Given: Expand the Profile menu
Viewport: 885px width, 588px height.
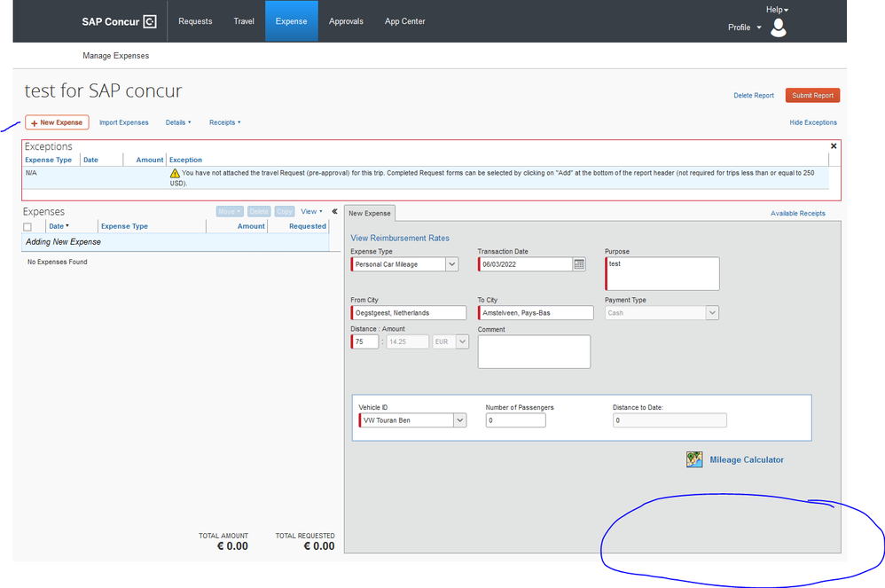Looking at the screenshot, I should click(745, 27).
